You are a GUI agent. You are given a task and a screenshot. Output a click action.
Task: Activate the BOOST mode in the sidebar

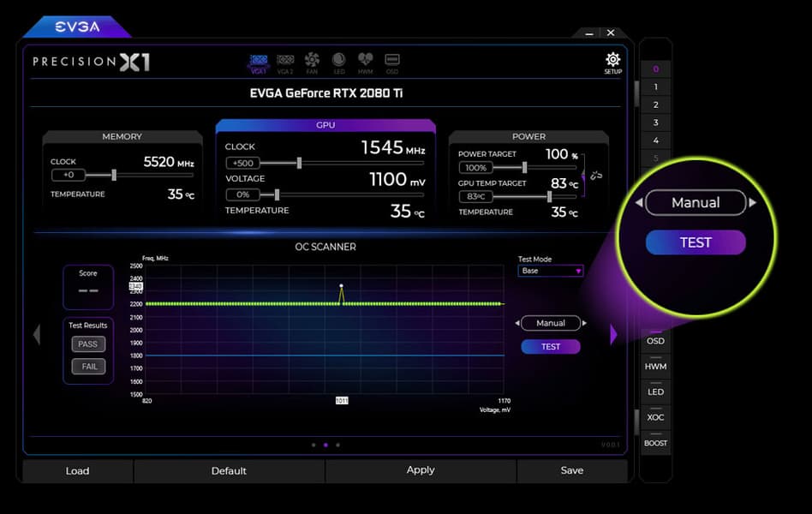654,443
